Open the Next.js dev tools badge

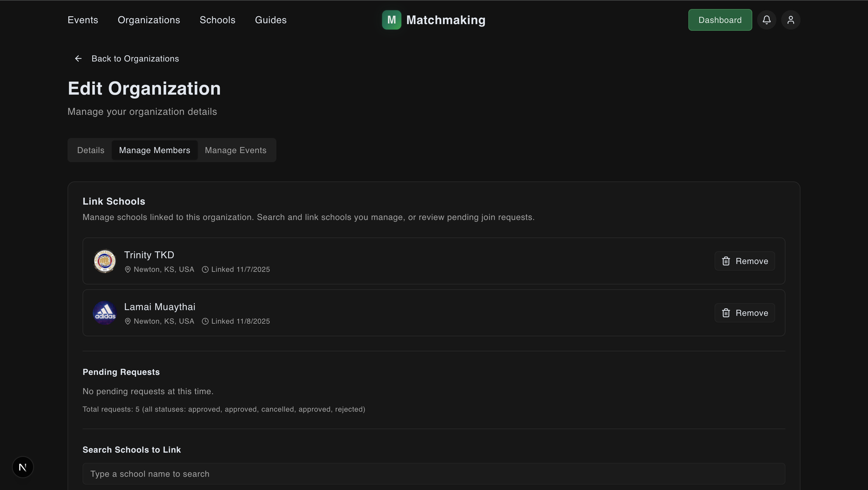click(23, 467)
